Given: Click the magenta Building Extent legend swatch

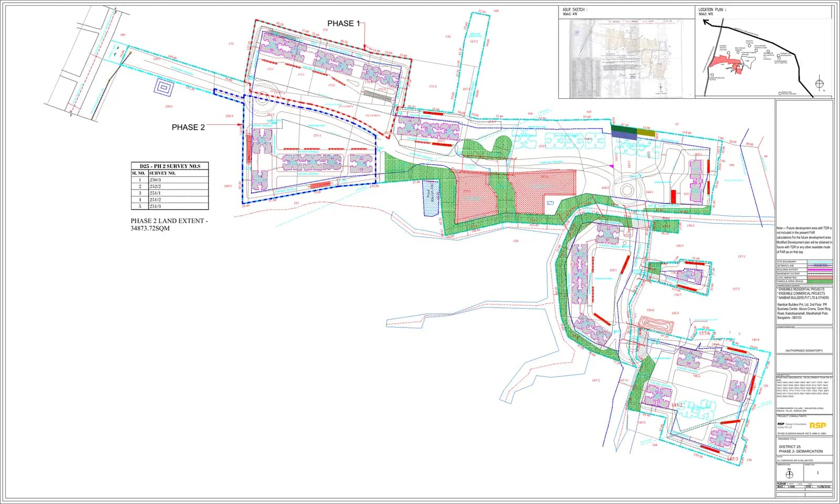Looking at the screenshot, I should pos(819,270).
